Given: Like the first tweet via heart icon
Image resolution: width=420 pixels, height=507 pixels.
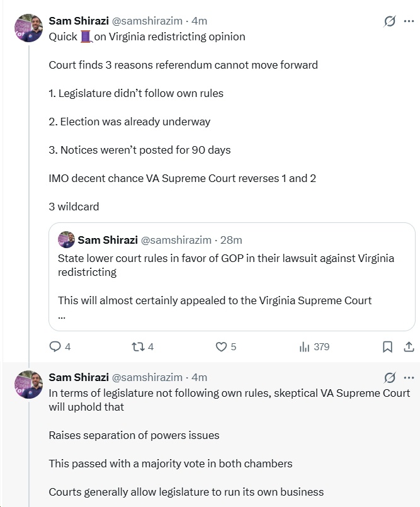Looking at the screenshot, I should click(x=221, y=346).
